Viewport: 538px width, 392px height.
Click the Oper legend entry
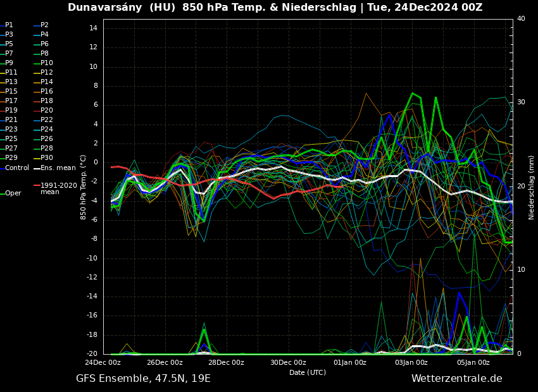pos(13,193)
